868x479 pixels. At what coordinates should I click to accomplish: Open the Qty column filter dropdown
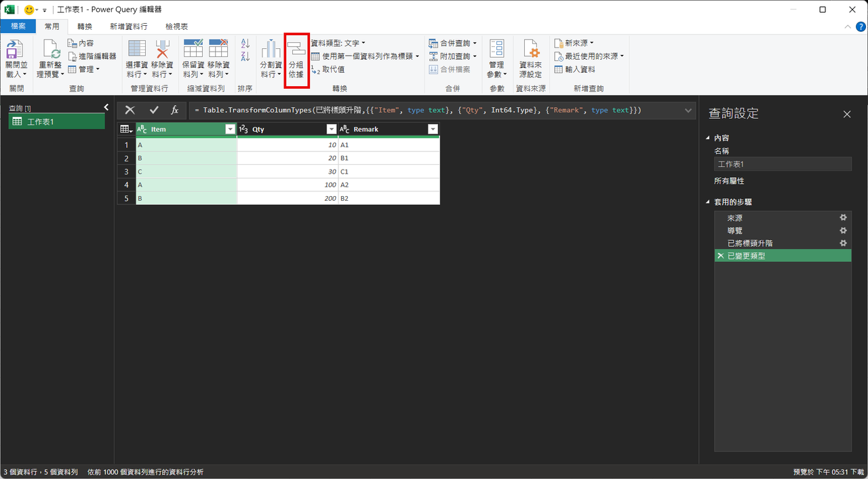[332, 129]
